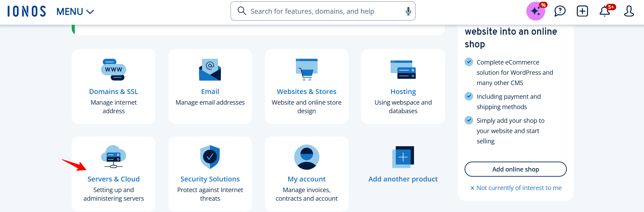Activate the microphone voice search icon

(408, 11)
